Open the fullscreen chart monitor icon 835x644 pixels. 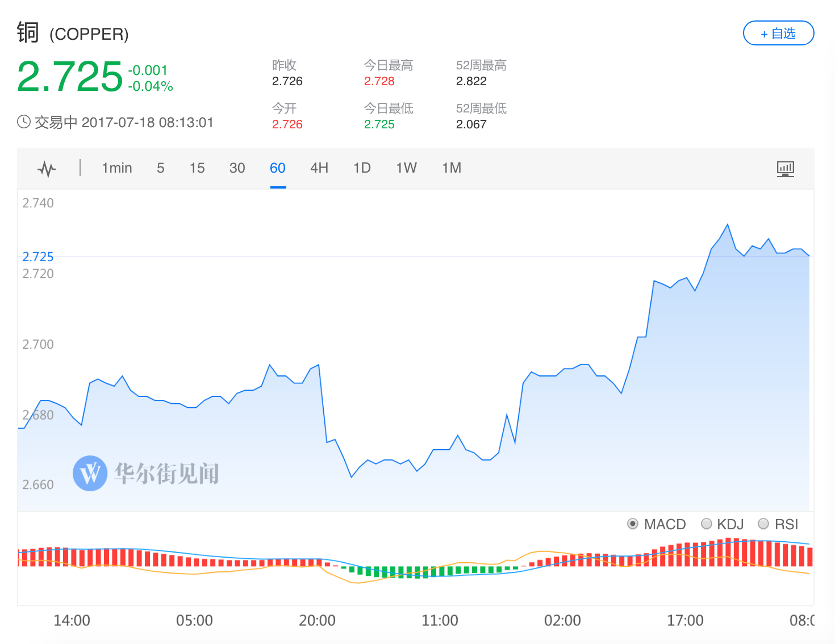click(x=785, y=169)
